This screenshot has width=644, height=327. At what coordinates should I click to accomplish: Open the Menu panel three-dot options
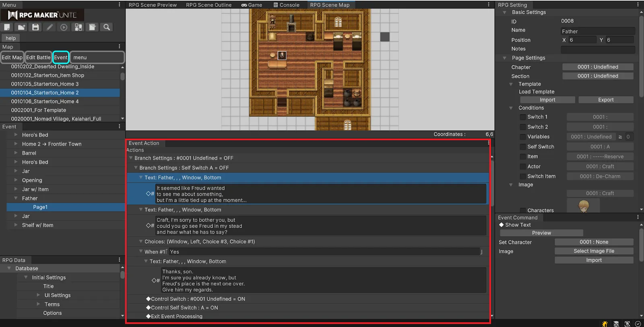[119, 5]
